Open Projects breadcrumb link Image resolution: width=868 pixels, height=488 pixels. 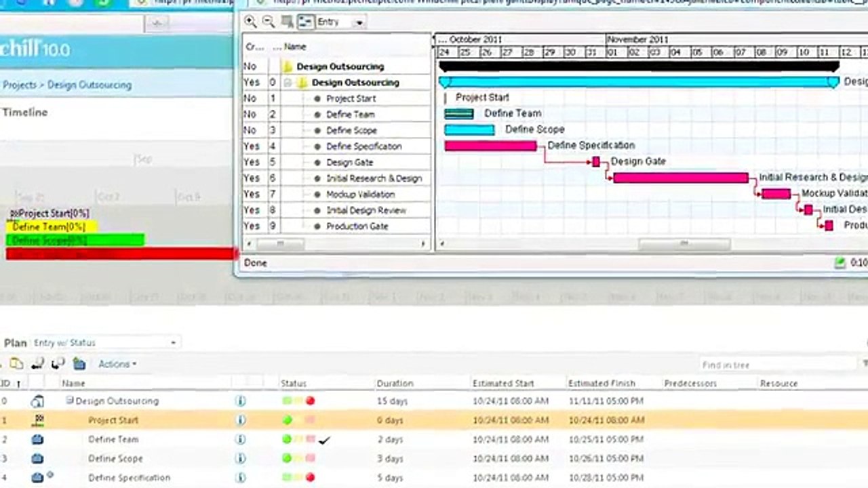coord(19,85)
